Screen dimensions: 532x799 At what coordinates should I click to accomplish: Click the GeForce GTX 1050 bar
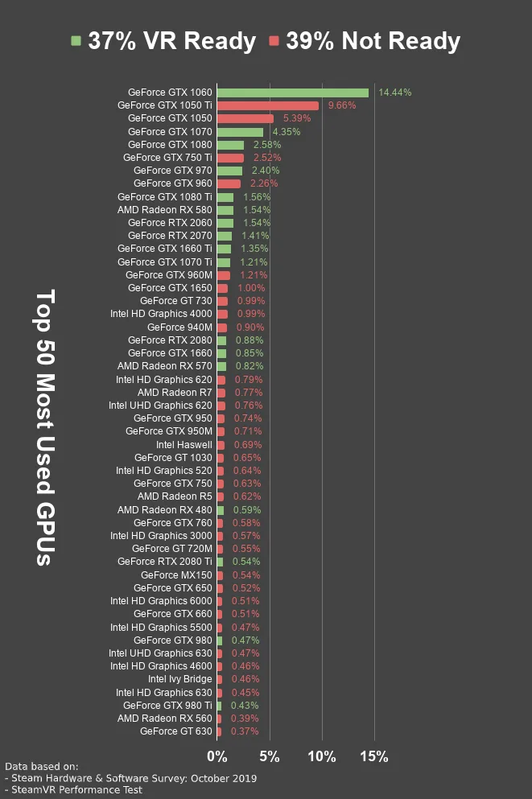tap(245, 119)
